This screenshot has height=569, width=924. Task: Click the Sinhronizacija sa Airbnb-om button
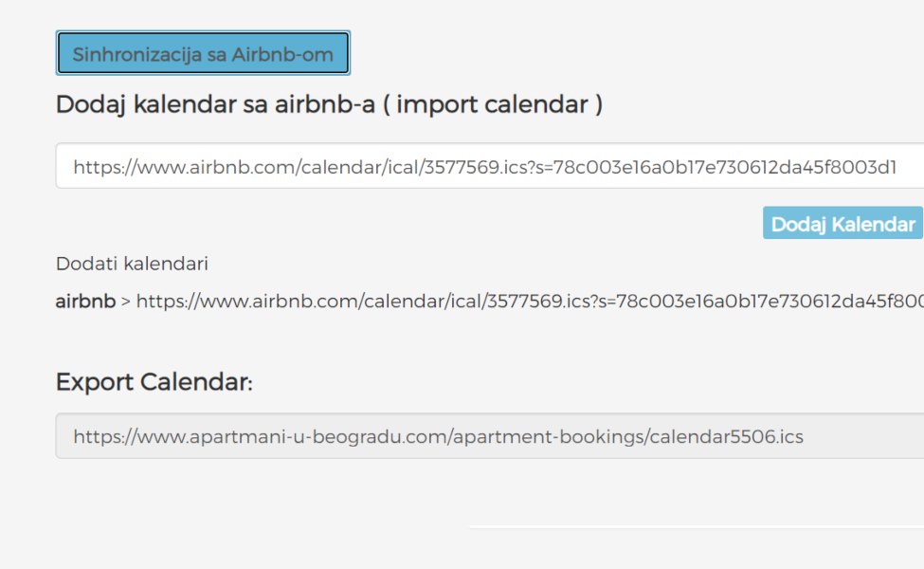click(203, 54)
